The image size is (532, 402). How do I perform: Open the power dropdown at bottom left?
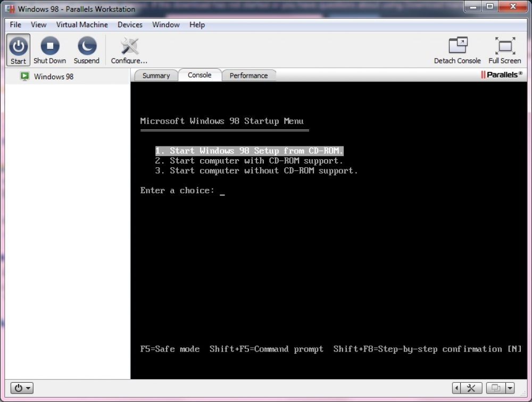(x=22, y=388)
